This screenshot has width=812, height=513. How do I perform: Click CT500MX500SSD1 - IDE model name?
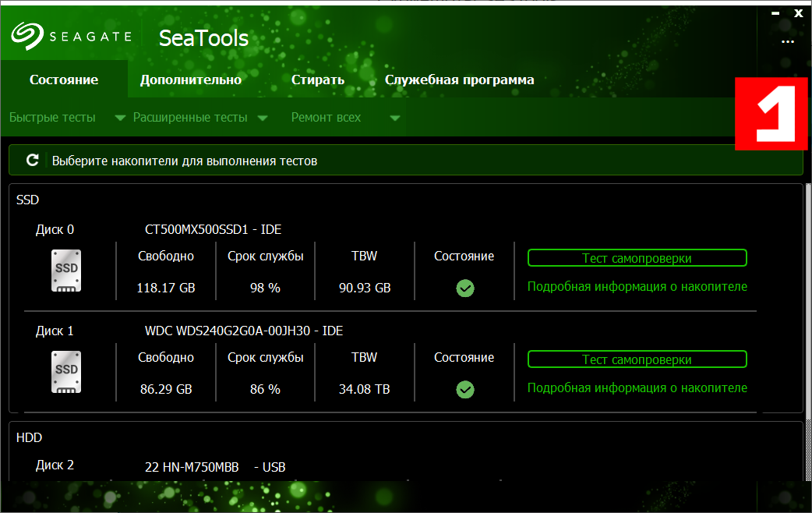click(213, 229)
